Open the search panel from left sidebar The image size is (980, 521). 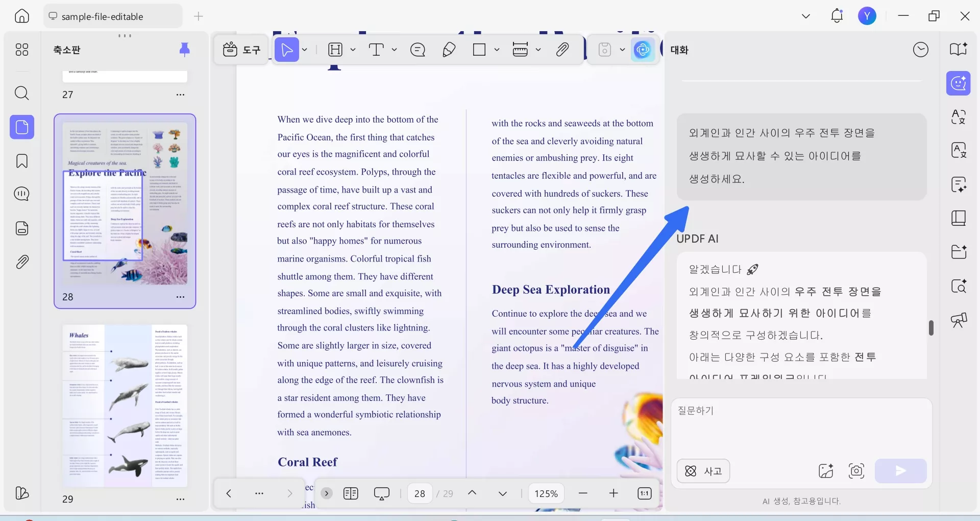point(22,93)
